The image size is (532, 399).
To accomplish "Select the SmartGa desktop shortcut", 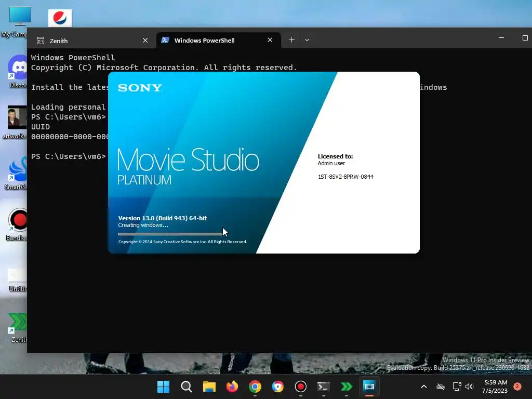I will [16, 173].
